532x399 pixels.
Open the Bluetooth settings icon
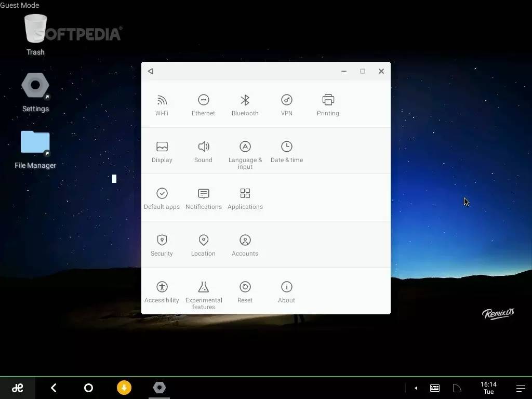[x=245, y=104]
